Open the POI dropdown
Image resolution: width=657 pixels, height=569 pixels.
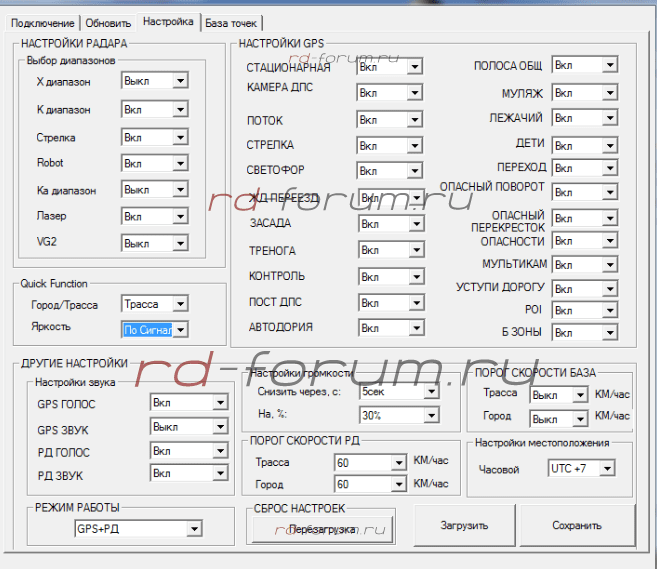click(x=585, y=310)
